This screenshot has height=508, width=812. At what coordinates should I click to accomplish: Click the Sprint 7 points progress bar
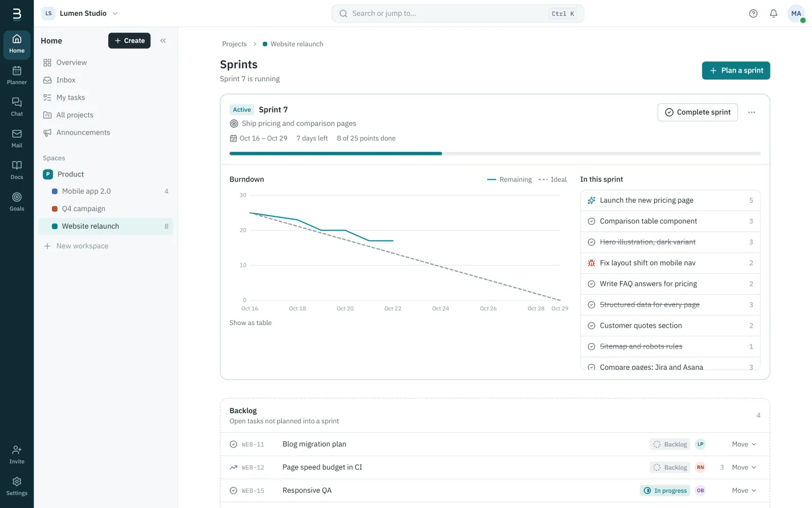coord(495,153)
